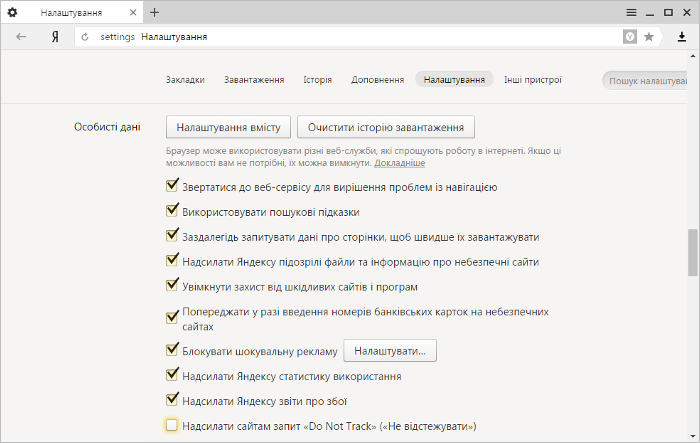Open Yandex home via the Я icon
Image resolution: width=700 pixels, height=443 pixels.
(x=54, y=37)
